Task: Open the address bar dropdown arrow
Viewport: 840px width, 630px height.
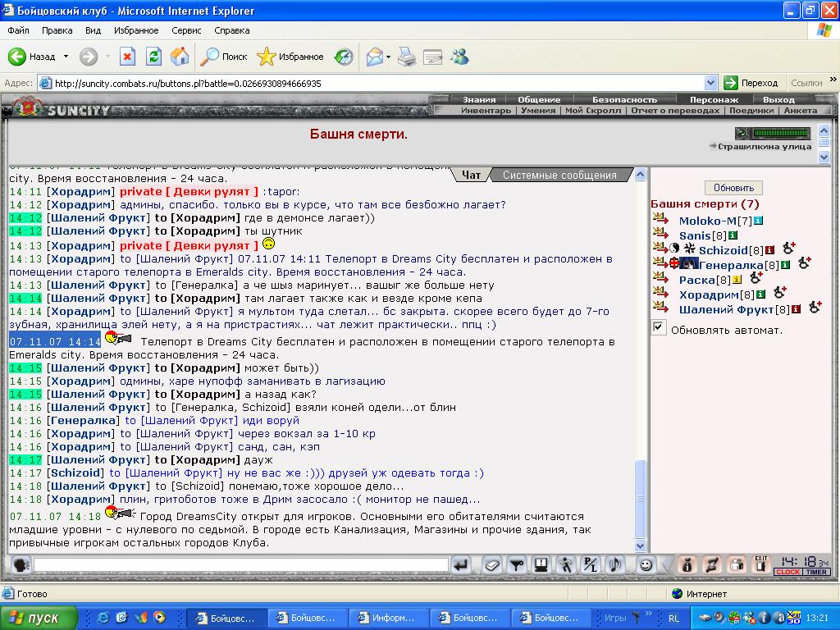Action: coord(711,83)
